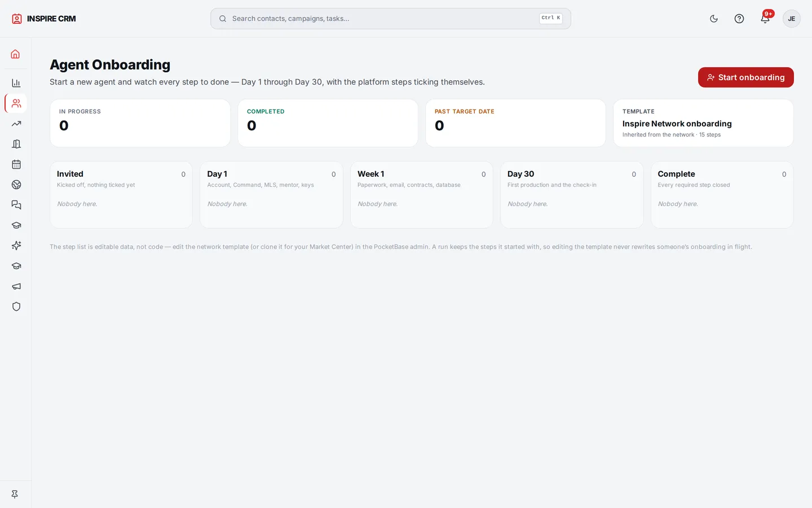Click 'Every required step closed' text
Viewport: 812px width, 508px height.
694,185
